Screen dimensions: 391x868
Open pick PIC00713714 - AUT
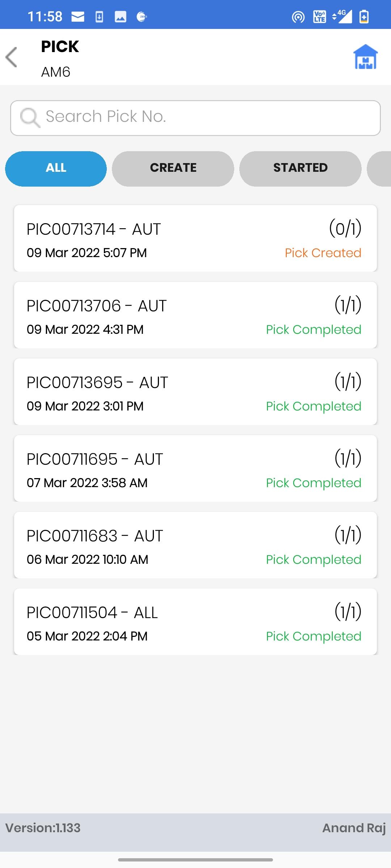click(195, 238)
